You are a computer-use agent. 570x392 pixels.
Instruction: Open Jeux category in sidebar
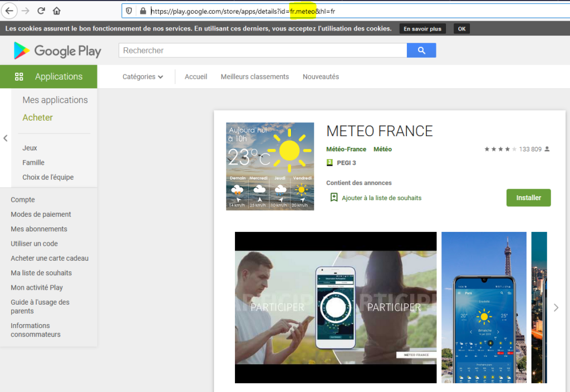click(30, 148)
